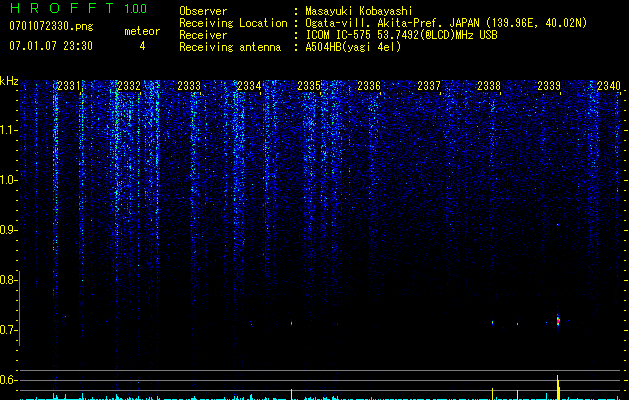This screenshot has height=400, width=629.
Task: Click the 1.0 frequency axis label
Action: tap(9, 180)
